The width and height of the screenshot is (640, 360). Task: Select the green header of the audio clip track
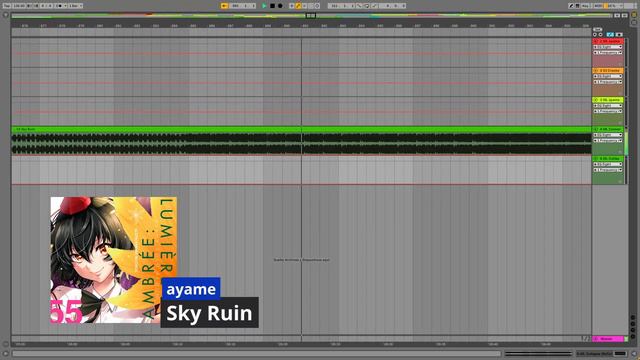(608, 129)
